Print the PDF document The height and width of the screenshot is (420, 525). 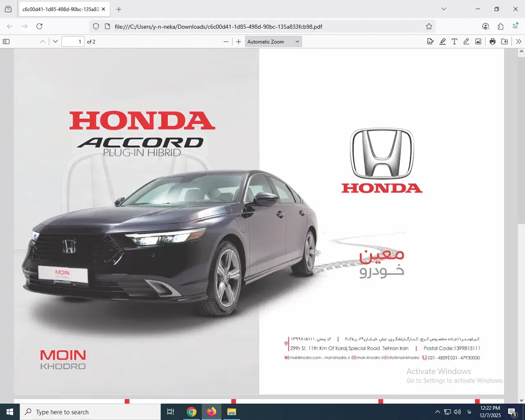click(493, 41)
